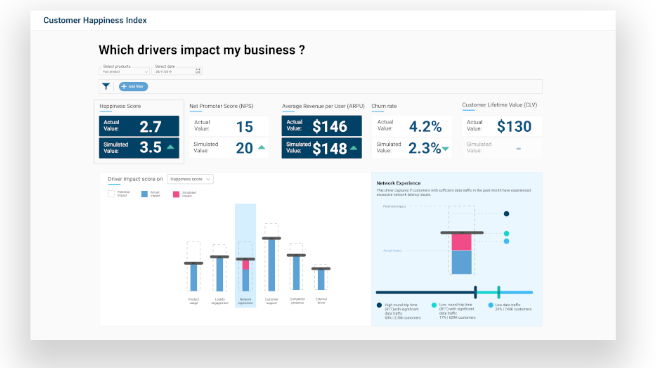The height and width of the screenshot is (368, 656).
Task: Open the Customer Lifetime Value (CLV) card
Action: 502,130
